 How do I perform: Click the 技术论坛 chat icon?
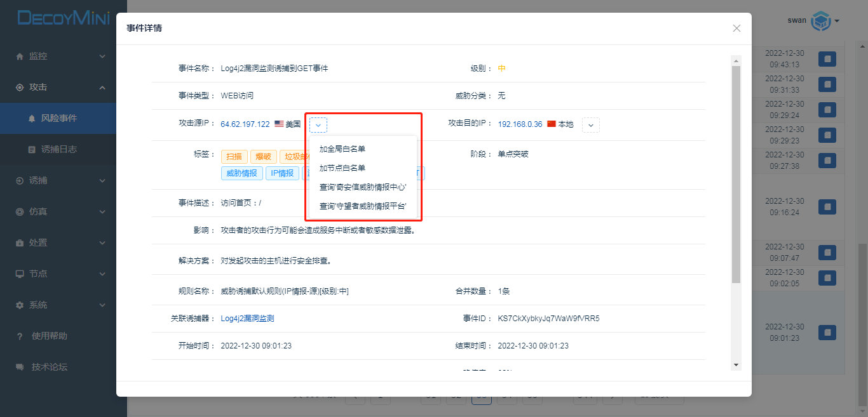[x=20, y=367]
